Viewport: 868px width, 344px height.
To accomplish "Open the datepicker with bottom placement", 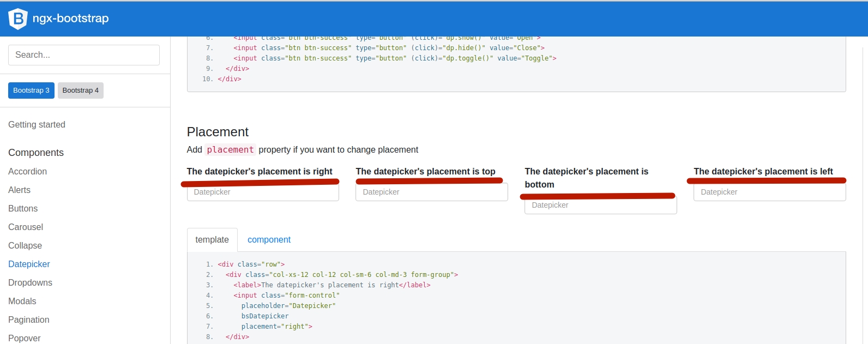I will (x=601, y=205).
